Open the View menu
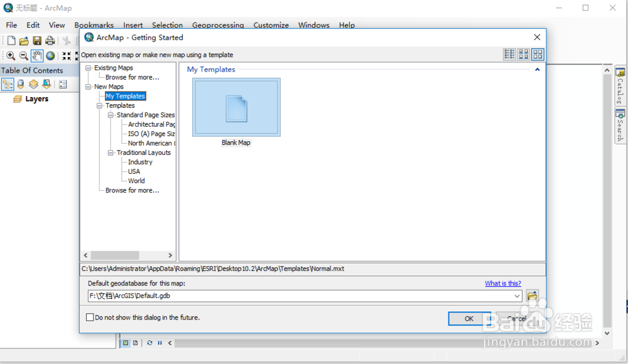Viewport: 628px width, 364px height. pos(57,25)
